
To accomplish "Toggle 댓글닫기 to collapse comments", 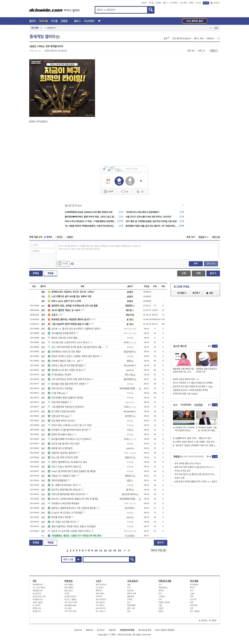I will tap(203, 237).
